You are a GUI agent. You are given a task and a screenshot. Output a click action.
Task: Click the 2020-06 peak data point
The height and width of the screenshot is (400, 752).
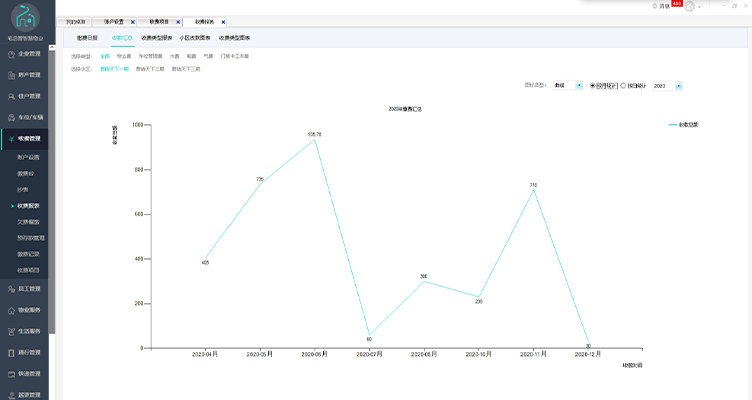(314, 139)
